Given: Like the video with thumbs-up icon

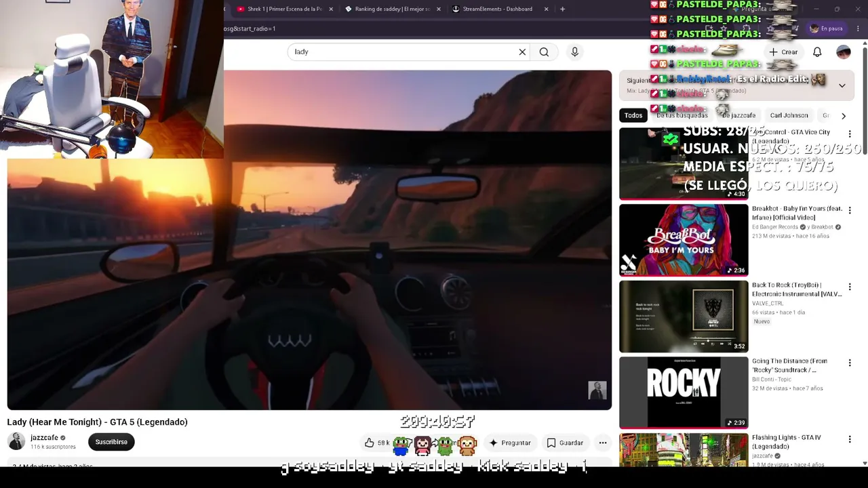Looking at the screenshot, I should coord(370,443).
